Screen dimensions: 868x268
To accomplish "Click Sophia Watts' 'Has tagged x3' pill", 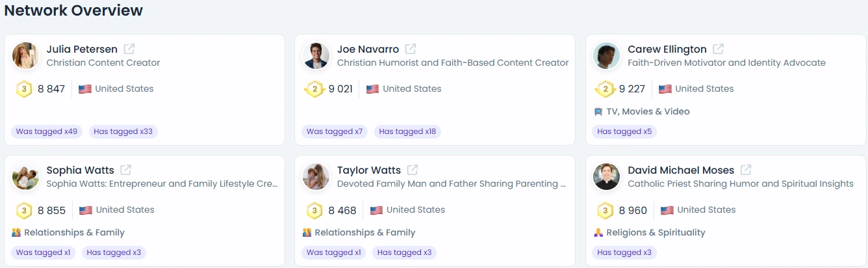I will [x=114, y=252].
